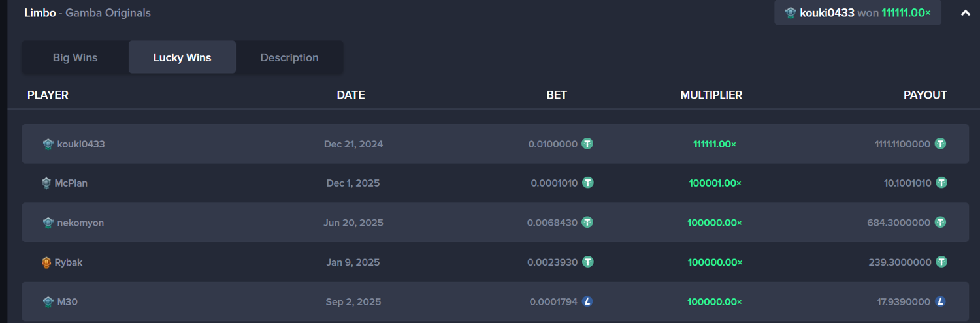Open Rybak player profile link

click(69, 262)
